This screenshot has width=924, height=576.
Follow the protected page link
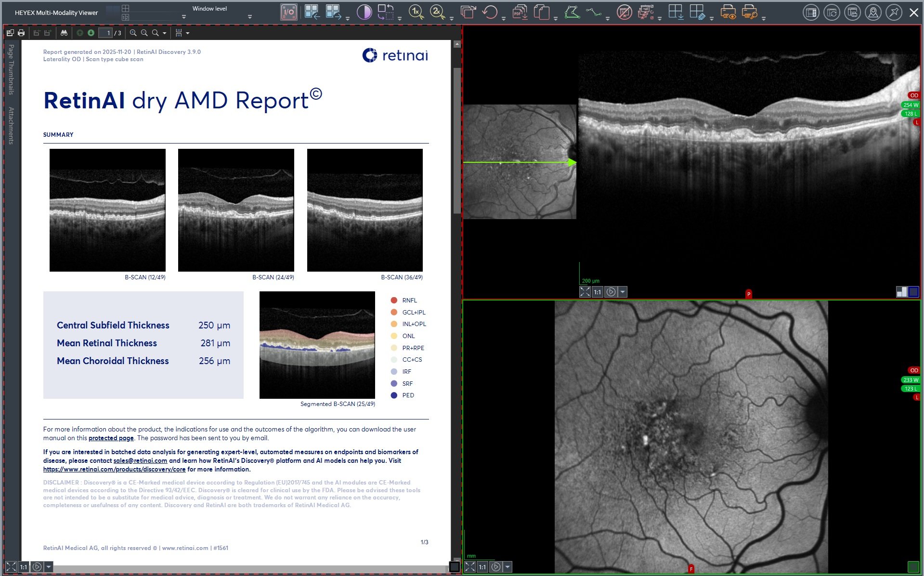[x=111, y=438]
